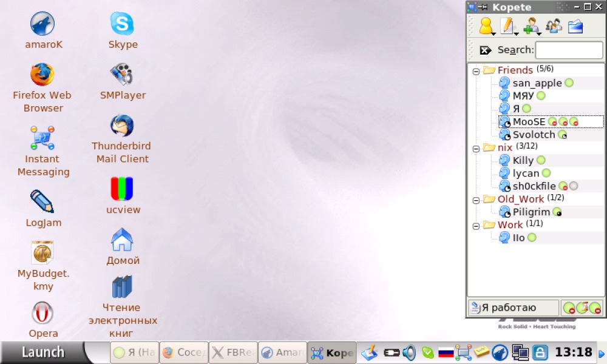Image resolution: width=607 pixels, height=364 pixels.
Task: Focus the Kopete Search input box
Action: (569, 50)
